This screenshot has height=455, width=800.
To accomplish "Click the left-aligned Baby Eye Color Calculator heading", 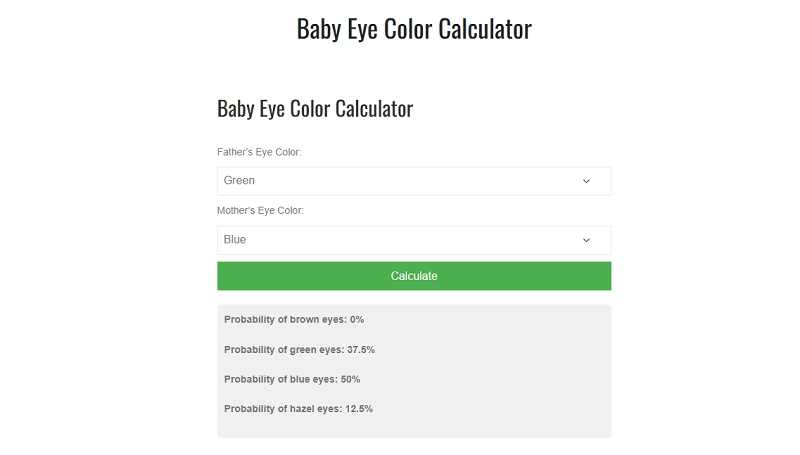I will [314, 109].
